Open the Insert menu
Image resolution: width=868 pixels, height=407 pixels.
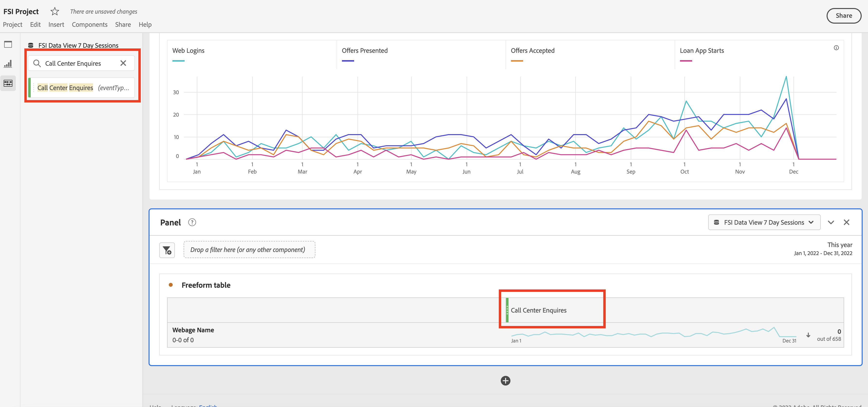pos(56,25)
